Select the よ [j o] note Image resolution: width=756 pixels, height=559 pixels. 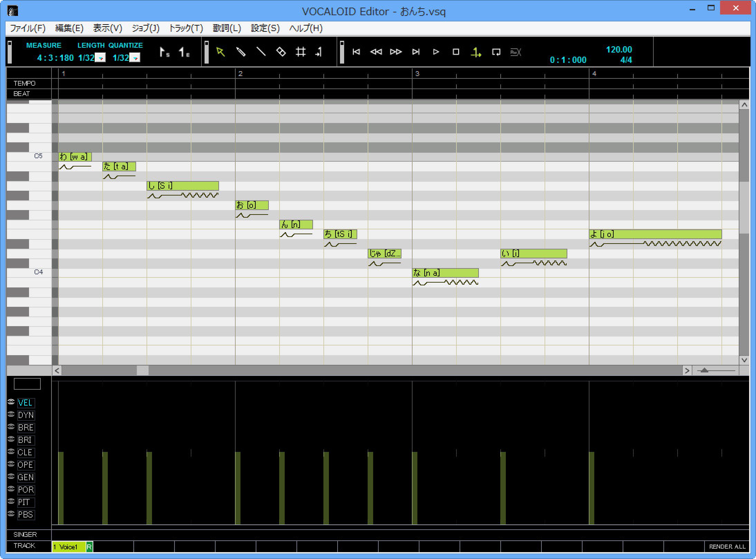(x=655, y=234)
